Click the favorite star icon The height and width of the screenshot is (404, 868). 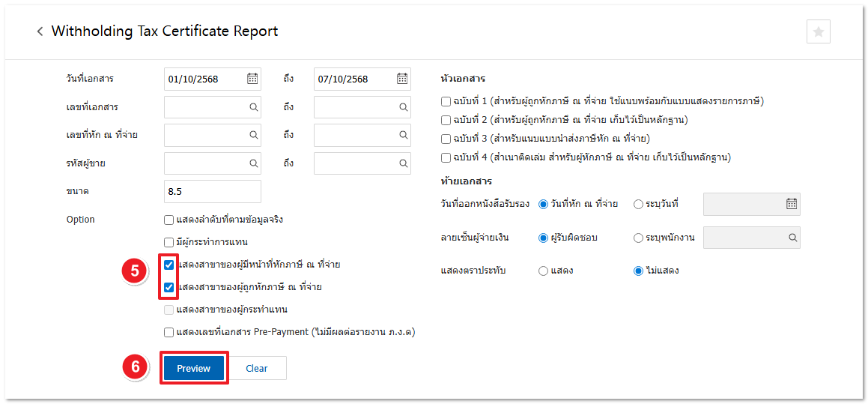(818, 31)
